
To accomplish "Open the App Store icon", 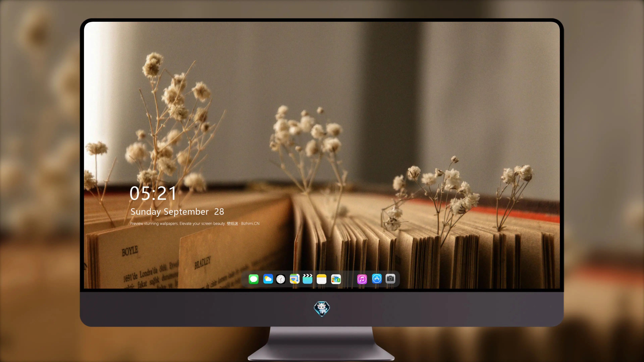I will coord(377,279).
